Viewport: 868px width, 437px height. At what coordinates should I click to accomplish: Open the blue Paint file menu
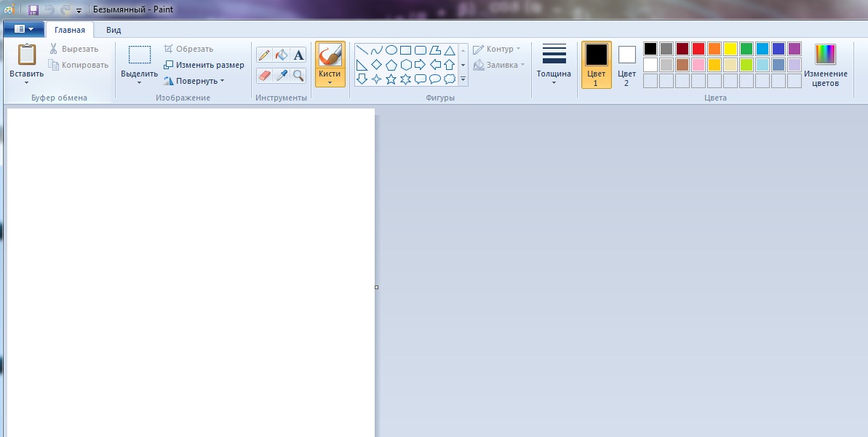(x=24, y=29)
